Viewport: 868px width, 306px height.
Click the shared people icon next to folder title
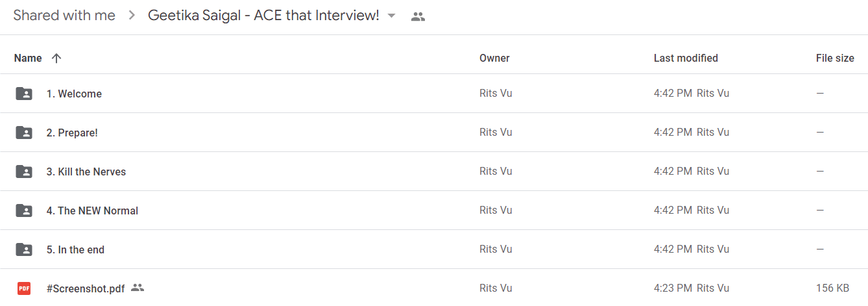418,17
